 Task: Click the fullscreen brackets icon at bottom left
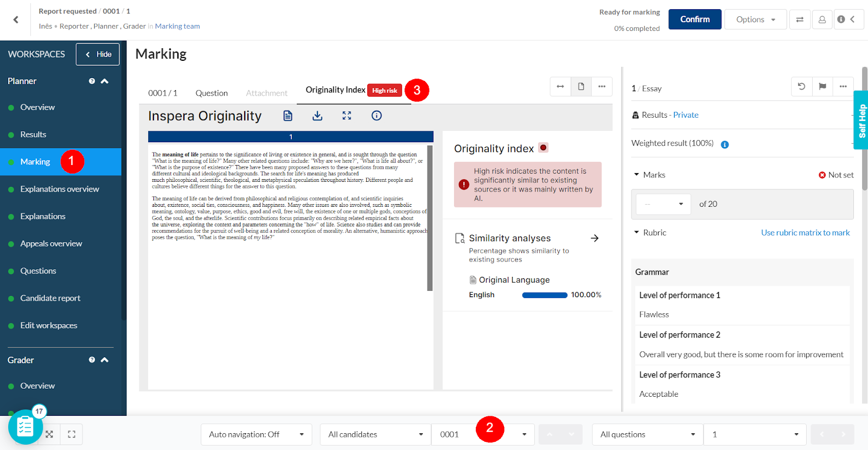[72, 434]
